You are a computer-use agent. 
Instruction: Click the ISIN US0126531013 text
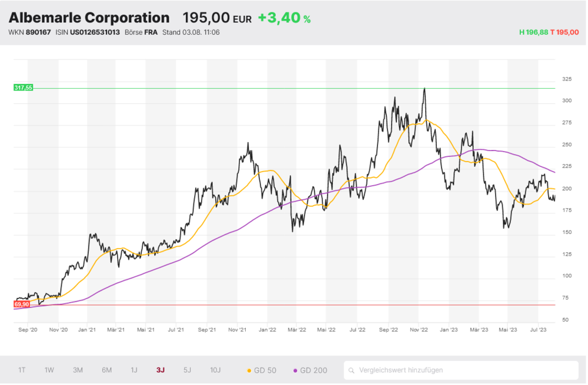88,32
